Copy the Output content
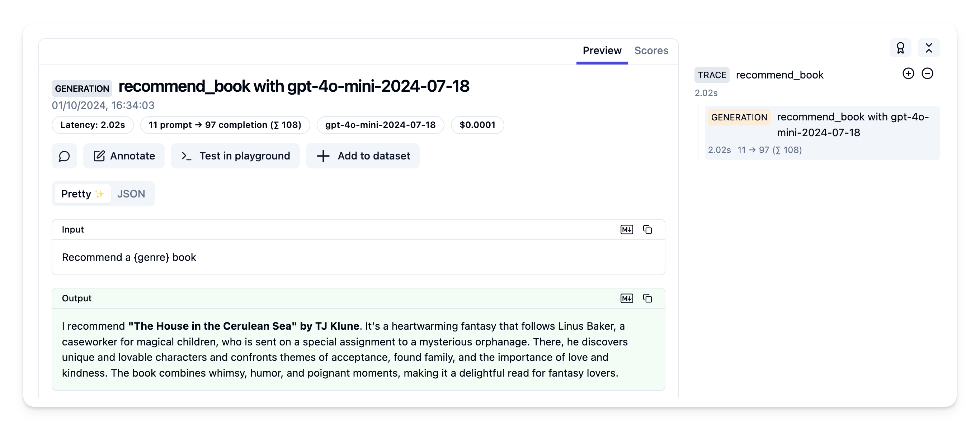 tap(647, 298)
